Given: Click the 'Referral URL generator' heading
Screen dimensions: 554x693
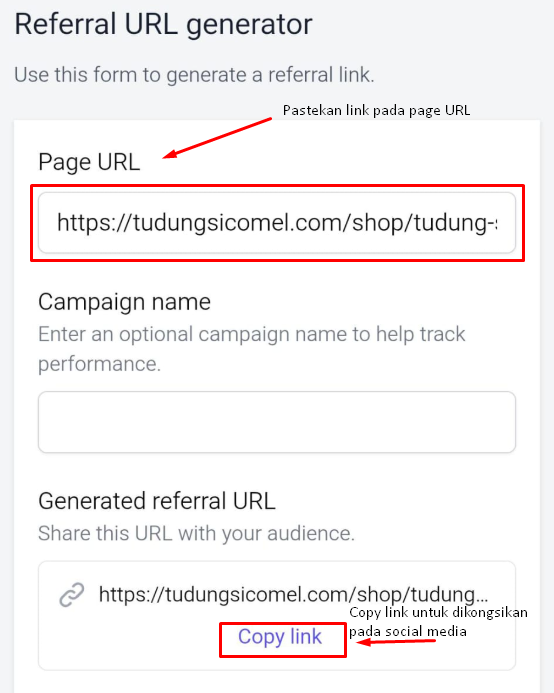Looking at the screenshot, I should pos(164,24).
